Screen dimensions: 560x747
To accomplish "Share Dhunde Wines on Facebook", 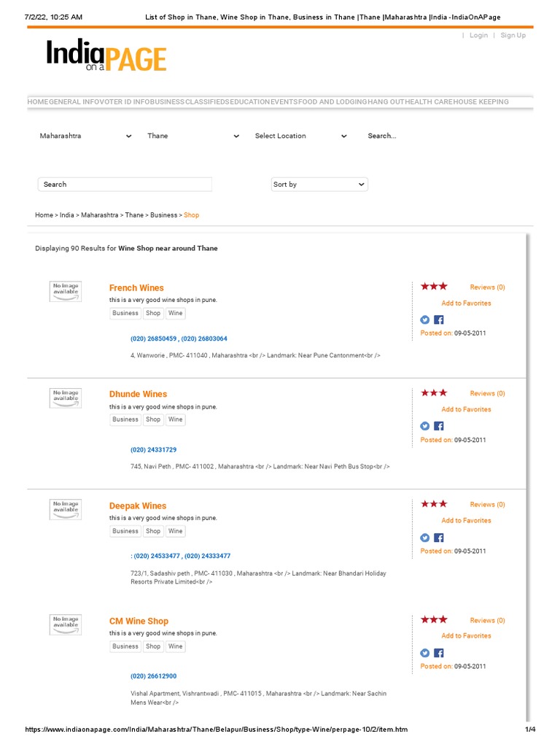I will tap(439, 426).
